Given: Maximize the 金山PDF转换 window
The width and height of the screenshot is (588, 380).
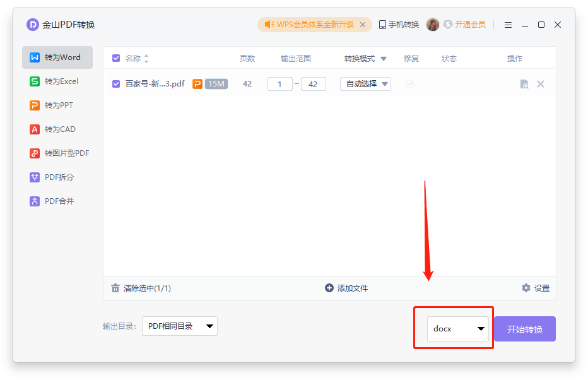Looking at the screenshot, I should tap(541, 25).
